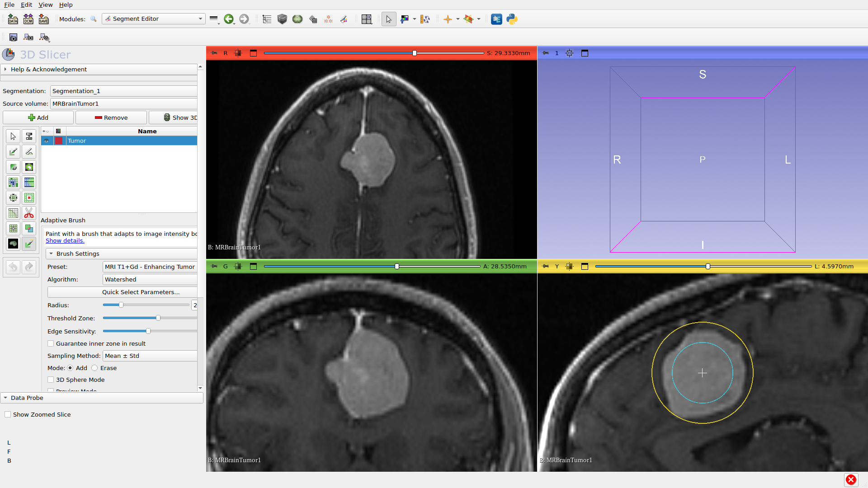Image resolution: width=868 pixels, height=488 pixels.
Task: Open the Edit menu
Action: click(26, 5)
